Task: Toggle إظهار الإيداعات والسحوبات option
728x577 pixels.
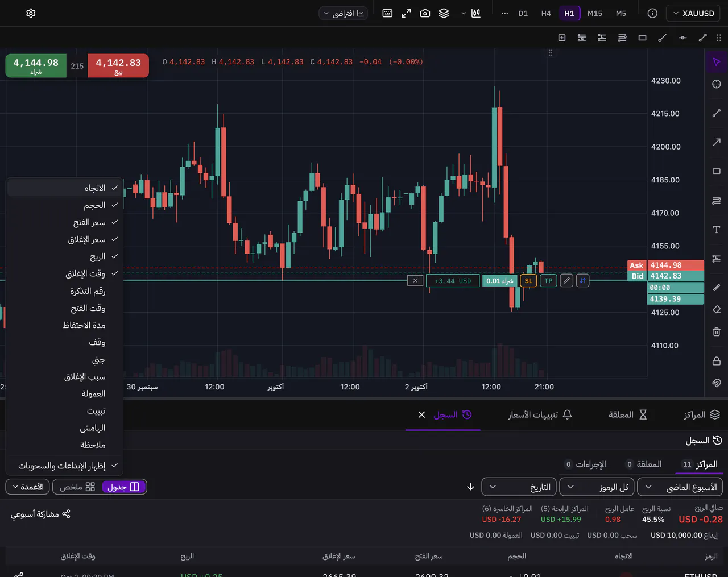Action: (x=65, y=466)
